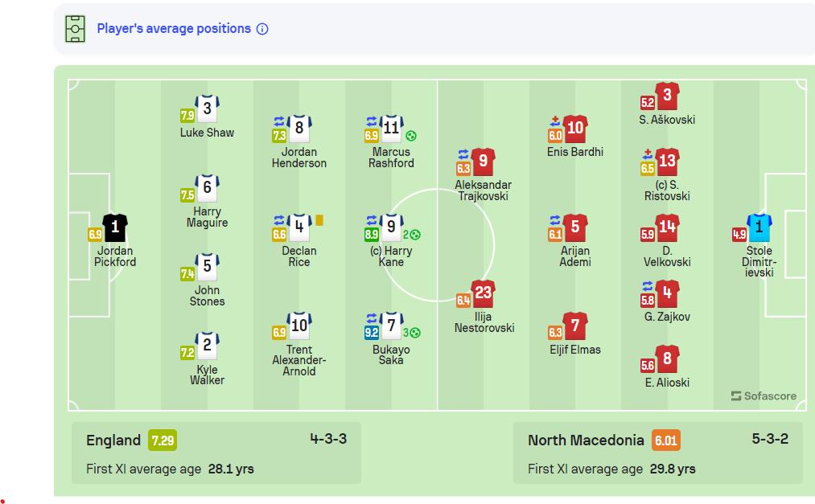This screenshot has width=815, height=504.
Task: Open the Player's average positions heading
Action: [174, 29]
